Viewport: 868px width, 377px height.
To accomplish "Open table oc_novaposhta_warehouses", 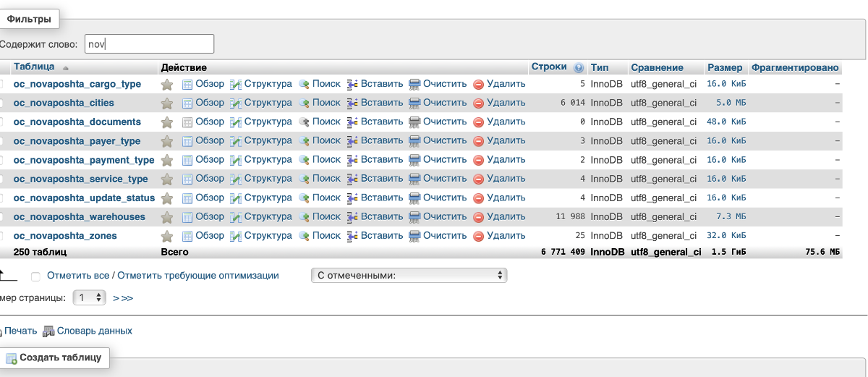I will point(80,216).
